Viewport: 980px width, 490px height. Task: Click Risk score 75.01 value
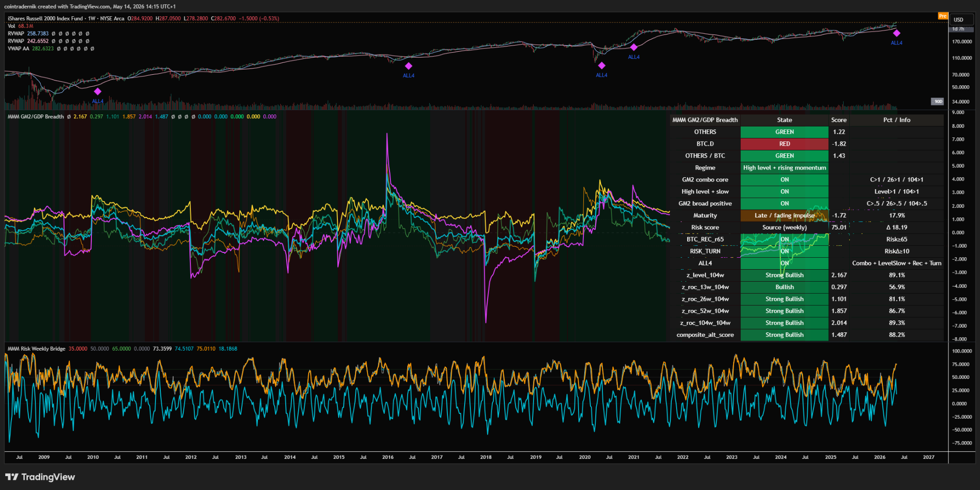(838, 228)
